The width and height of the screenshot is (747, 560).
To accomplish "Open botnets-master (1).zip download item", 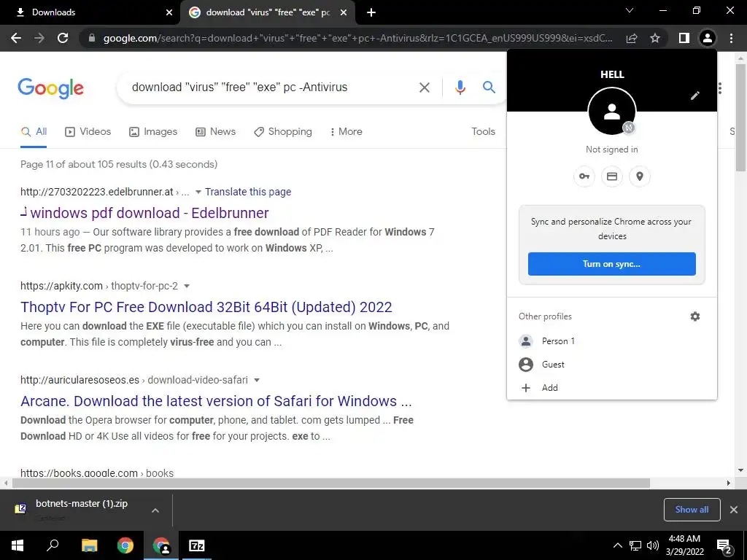I will coord(81,509).
